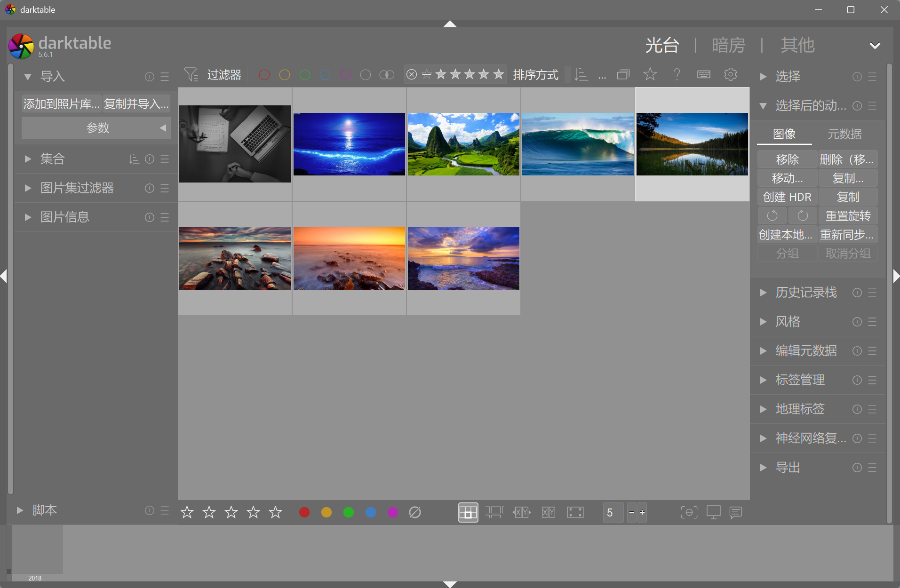Apply the red color label in the bottom bar
Screen dimensions: 900x588
tap(304, 512)
